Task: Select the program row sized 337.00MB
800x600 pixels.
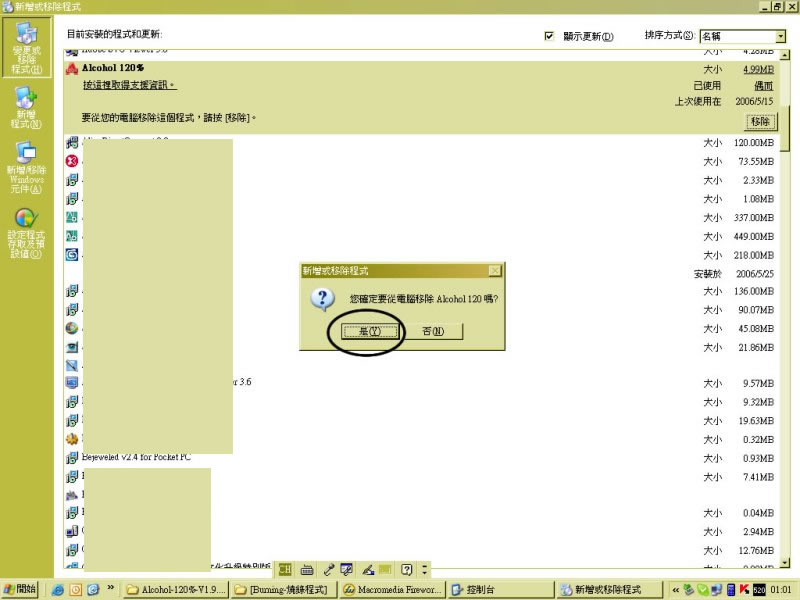Action: click(x=421, y=217)
